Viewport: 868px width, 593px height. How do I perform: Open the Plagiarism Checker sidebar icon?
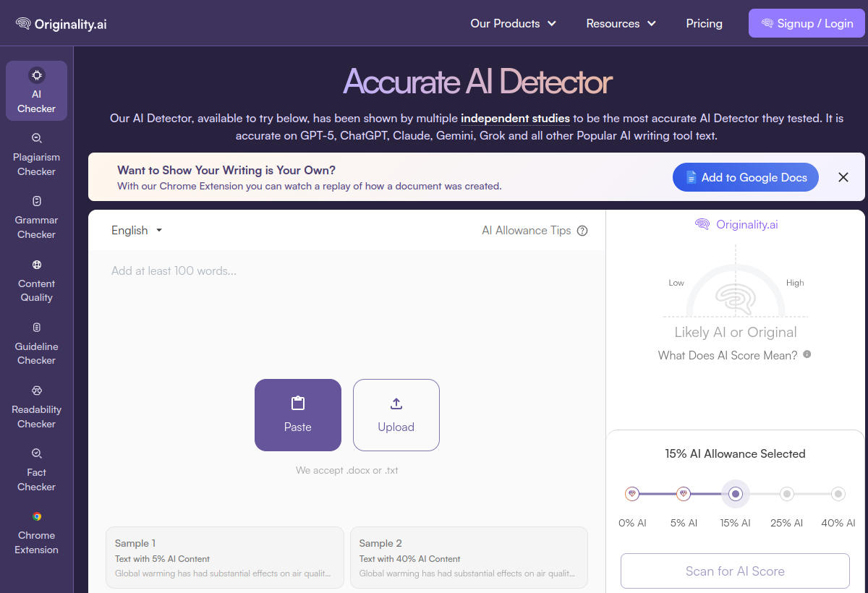tap(36, 138)
